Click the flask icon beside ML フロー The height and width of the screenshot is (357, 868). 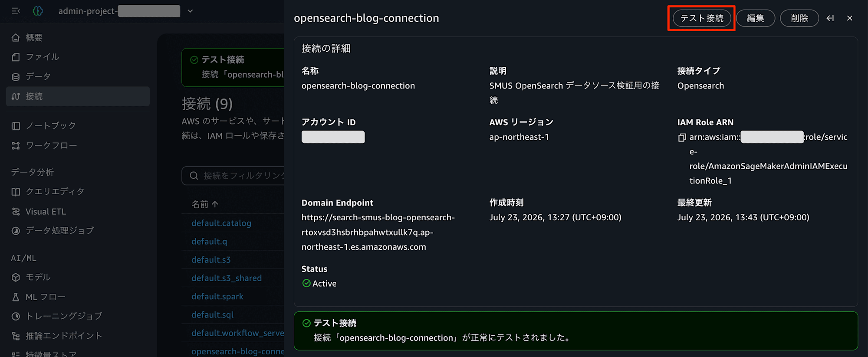pyautogui.click(x=16, y=297)
